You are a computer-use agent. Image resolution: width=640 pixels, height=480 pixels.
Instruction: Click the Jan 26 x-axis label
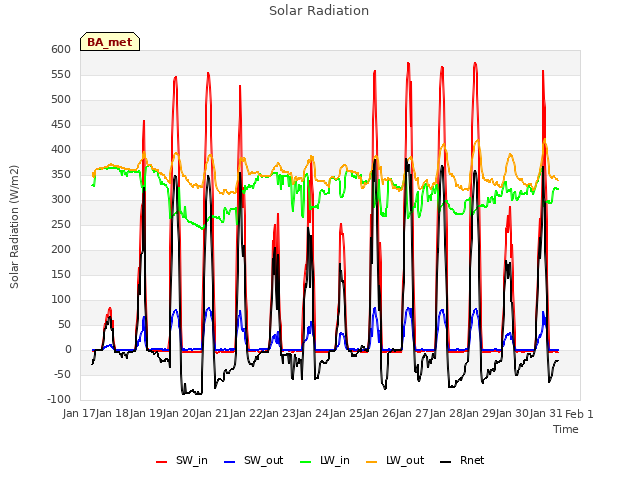(x=379, y=414)
